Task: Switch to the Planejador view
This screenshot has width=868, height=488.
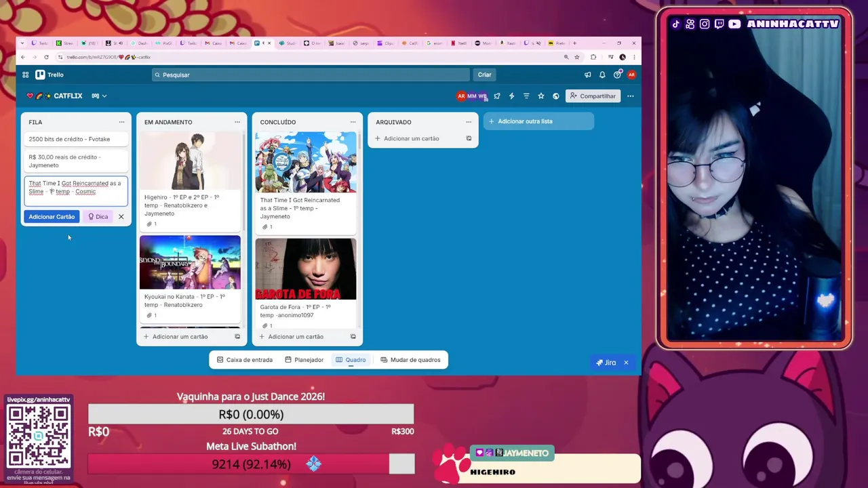Action: tap(304, 360)
